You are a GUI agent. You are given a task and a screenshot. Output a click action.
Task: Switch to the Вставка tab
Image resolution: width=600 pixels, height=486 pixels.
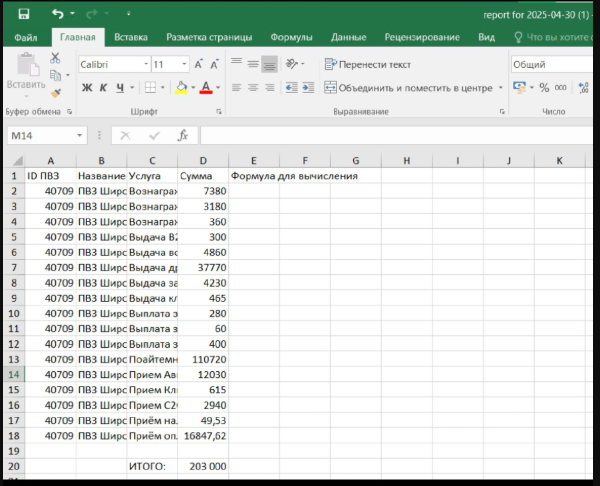click(x=131, y=38)
